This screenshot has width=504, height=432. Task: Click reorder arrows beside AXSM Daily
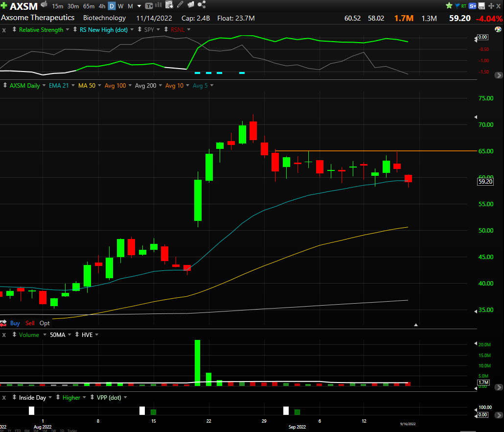click(x=5, y=85)
